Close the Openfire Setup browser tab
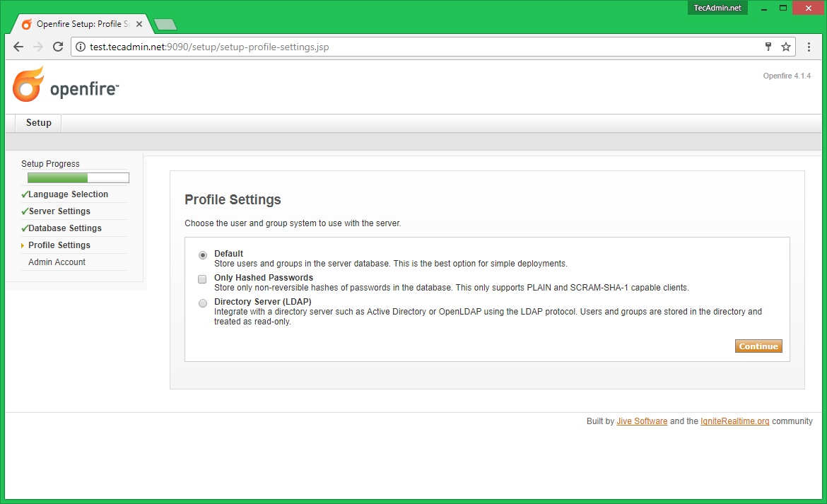Image resolution: width=827 pixels, height=504 pixels. pos(139,24)
